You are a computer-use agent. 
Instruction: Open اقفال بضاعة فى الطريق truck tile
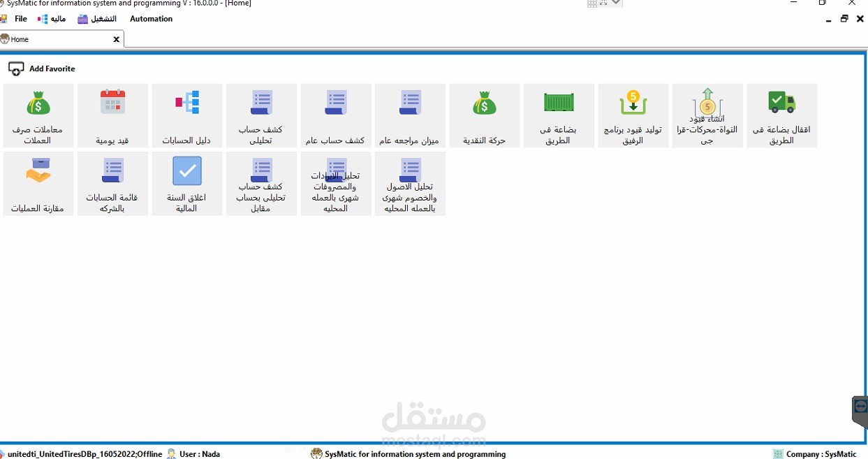point(782,116)
